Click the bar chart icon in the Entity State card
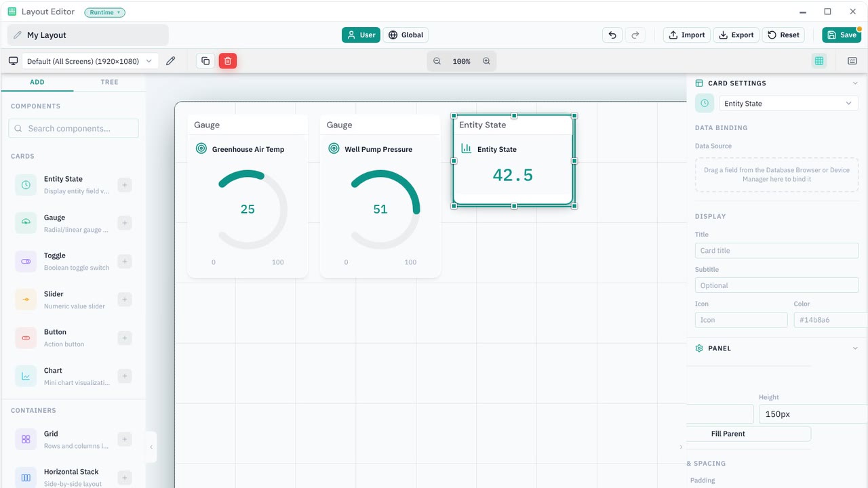868x488 pixels. pos(467,149)
